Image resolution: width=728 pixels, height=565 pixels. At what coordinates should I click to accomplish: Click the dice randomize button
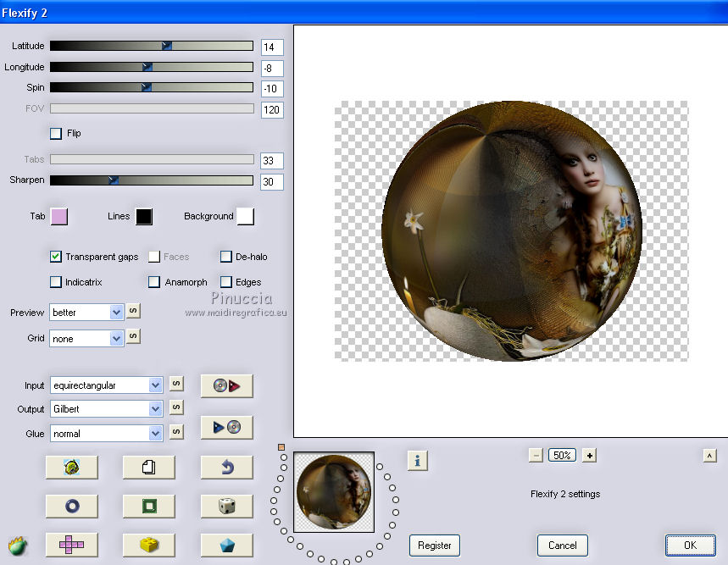(x=226, y=506)
